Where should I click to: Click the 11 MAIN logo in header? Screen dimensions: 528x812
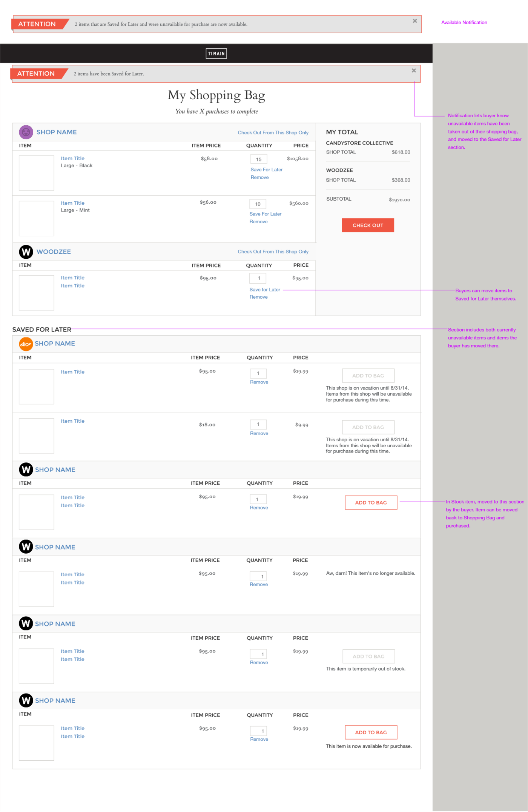(216, 54)
